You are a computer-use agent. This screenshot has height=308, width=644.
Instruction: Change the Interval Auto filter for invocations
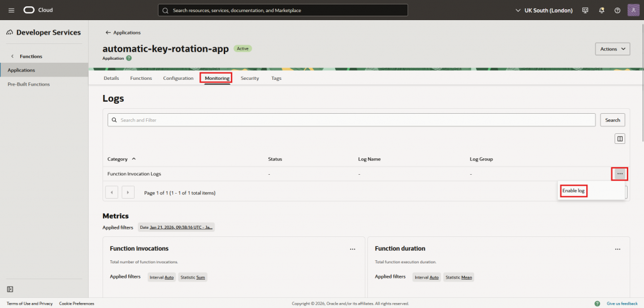[x=162, y=277]
